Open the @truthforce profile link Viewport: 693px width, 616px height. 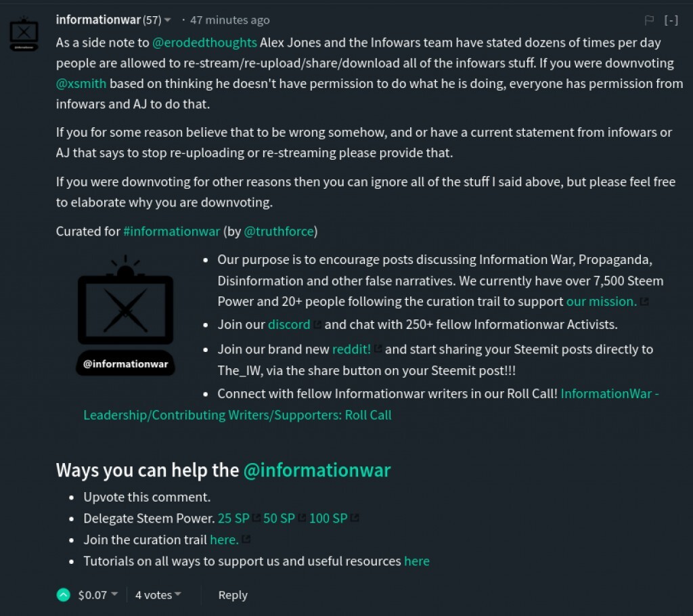click(x=278, y=232)
